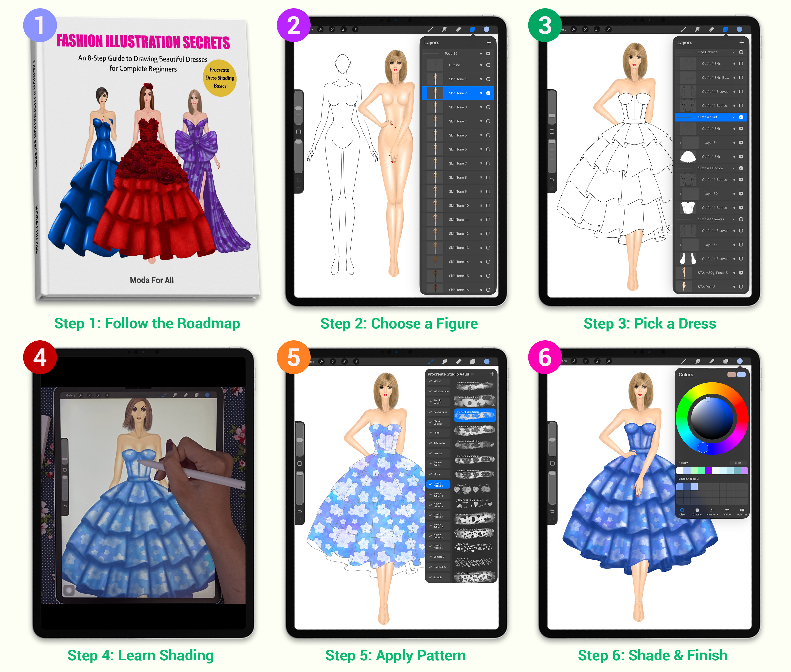Image resolution: width=791 pixels, height=672 pixels.
Task: Select the S-shaped Selection tool on Step 6 iPad
Action: 597,361
